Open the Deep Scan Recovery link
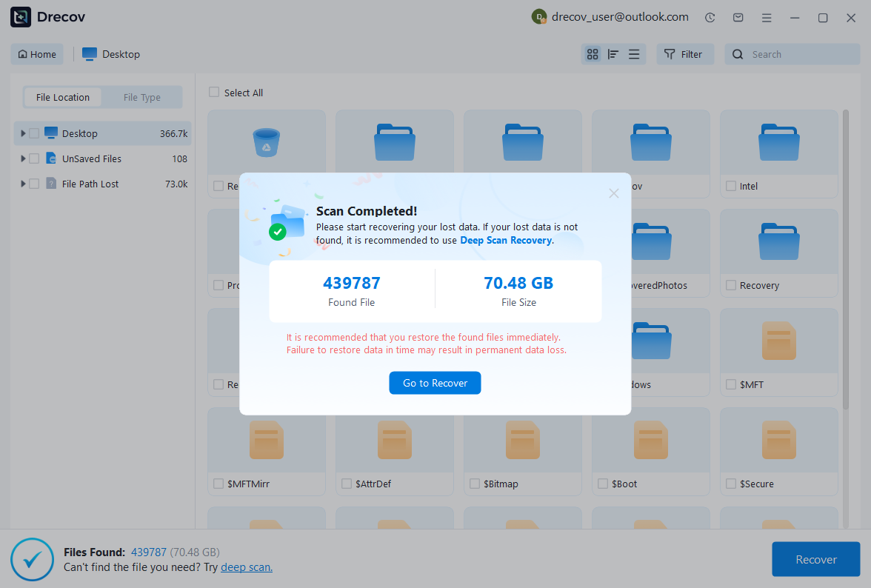Image resolution: width=871 pixels, height=588 pixels. coord(506,240)
